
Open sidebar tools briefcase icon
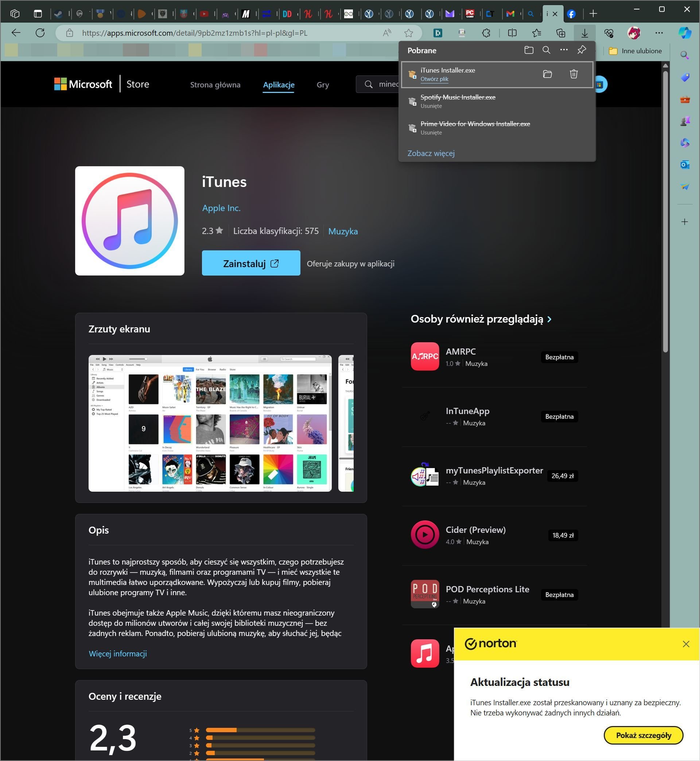[684, 99]
